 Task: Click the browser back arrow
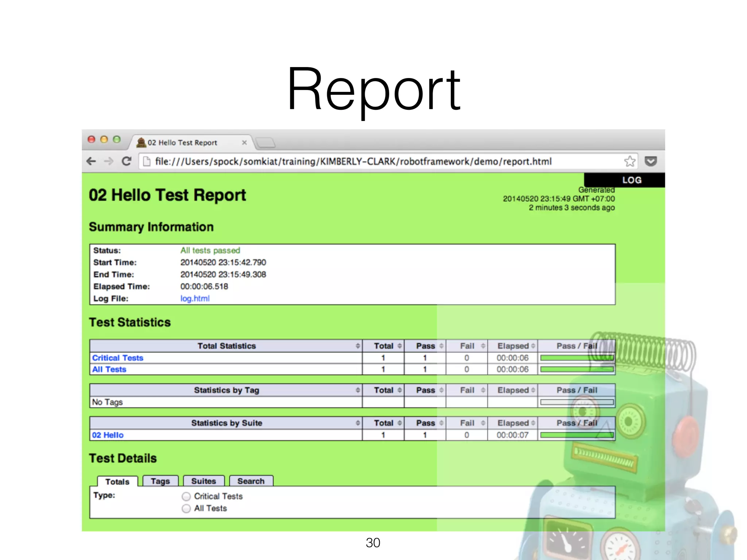click(91, 161)
